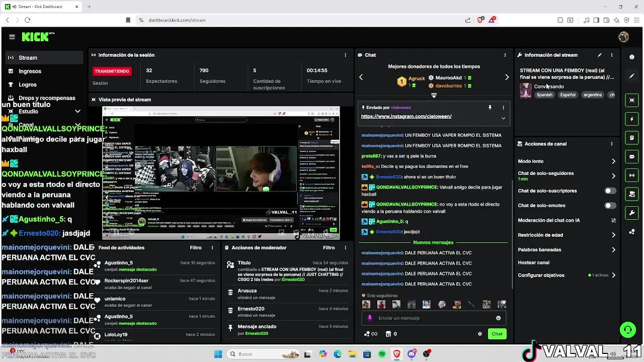Expand Chat de solo-seguidores settings
Screen dimensions: 644x362
click(x=613, y=176)
